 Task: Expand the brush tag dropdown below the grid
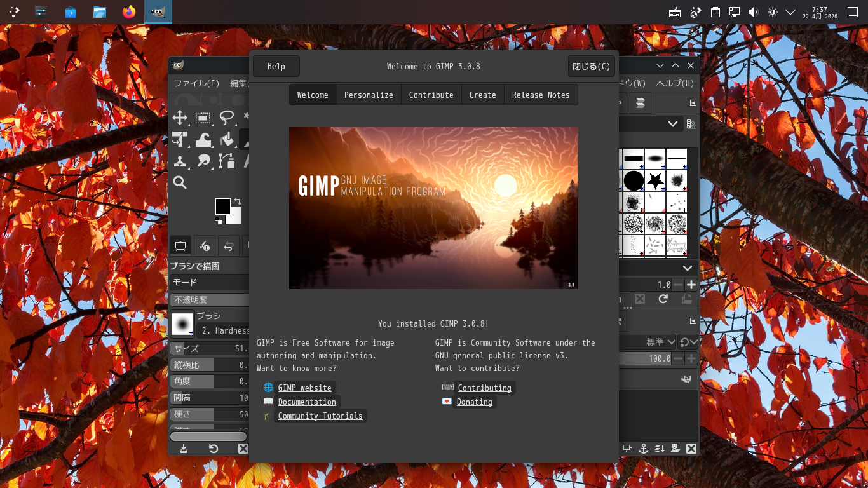(x=688, y=268)
